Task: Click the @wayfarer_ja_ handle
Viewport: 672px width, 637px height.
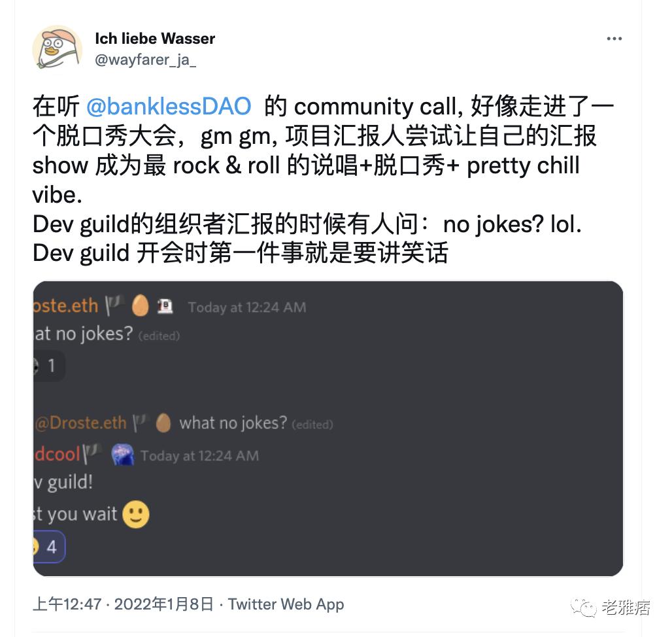Action: 145,60
